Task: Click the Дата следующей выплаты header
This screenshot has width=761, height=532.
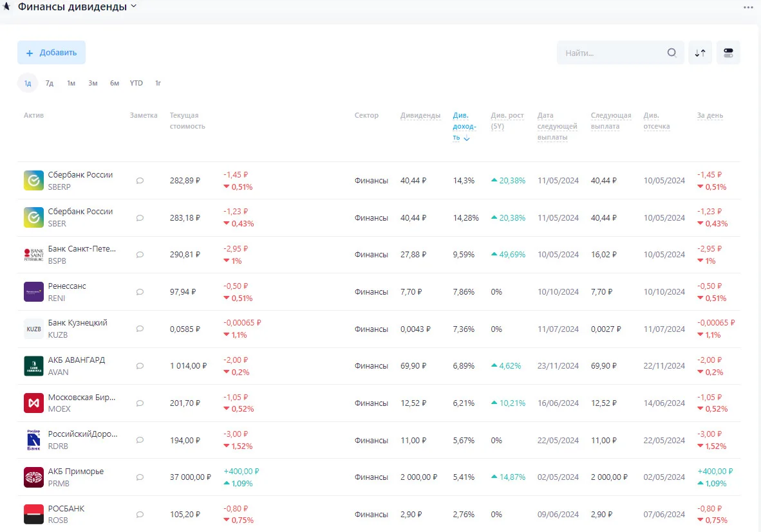Action: pyautogui.click(x=557, y=126)
